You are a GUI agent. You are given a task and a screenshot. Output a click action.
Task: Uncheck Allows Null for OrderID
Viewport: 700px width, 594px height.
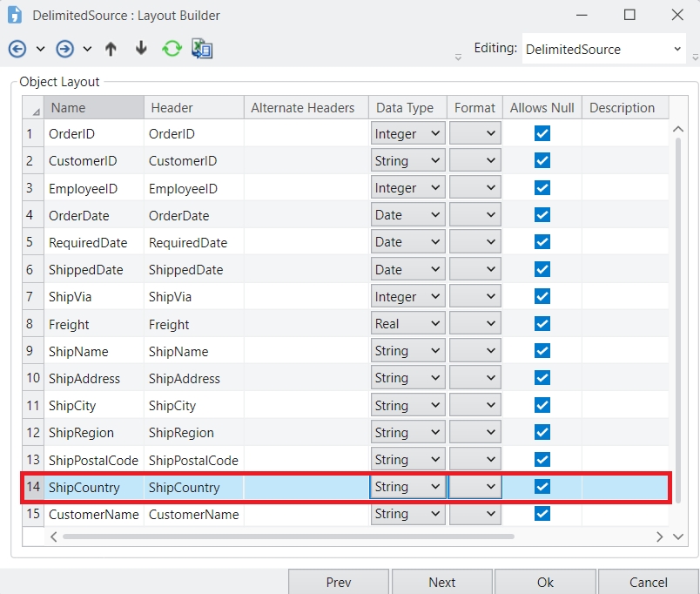click(542, 134)
